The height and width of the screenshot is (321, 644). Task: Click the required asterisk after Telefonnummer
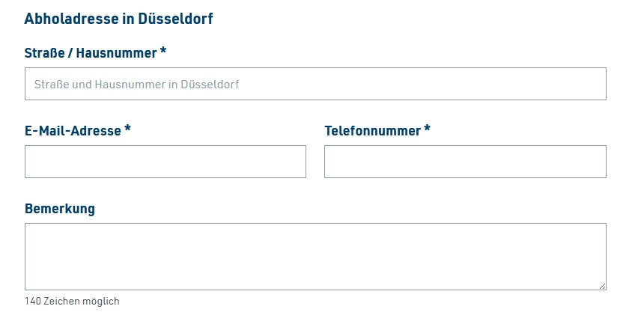(428, 130)
